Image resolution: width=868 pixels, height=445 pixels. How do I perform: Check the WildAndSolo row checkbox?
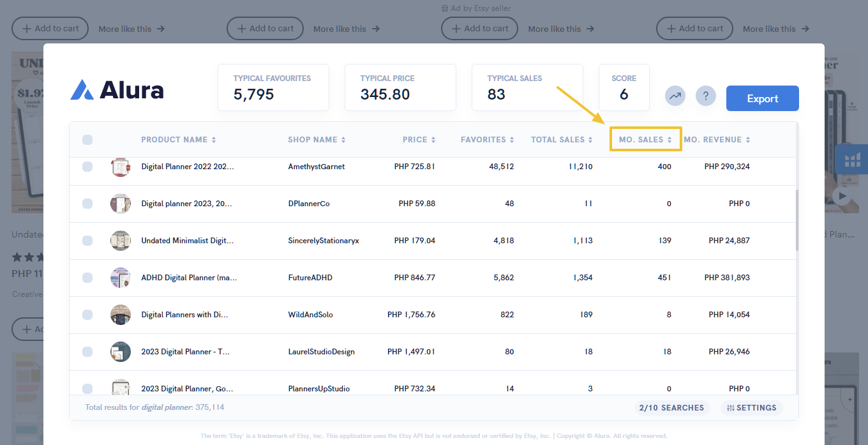[87, 315]
